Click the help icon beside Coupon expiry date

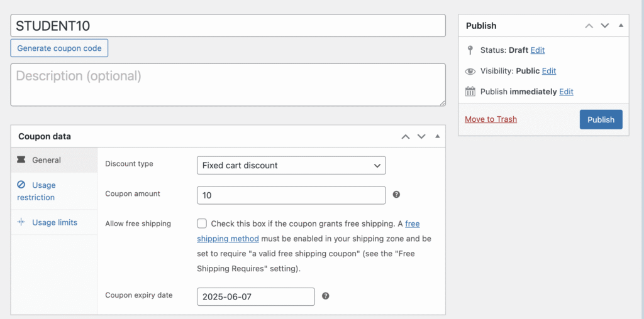click(x=325, y=296)
